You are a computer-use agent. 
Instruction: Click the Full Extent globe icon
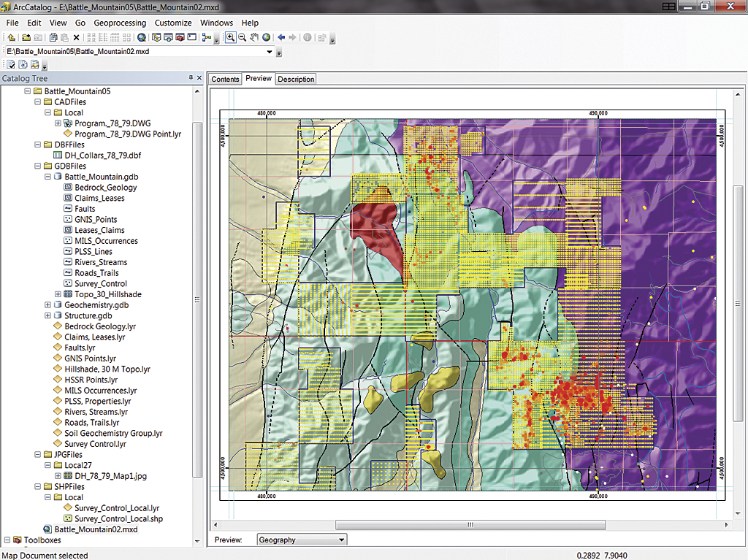click(x=267, y=38)
